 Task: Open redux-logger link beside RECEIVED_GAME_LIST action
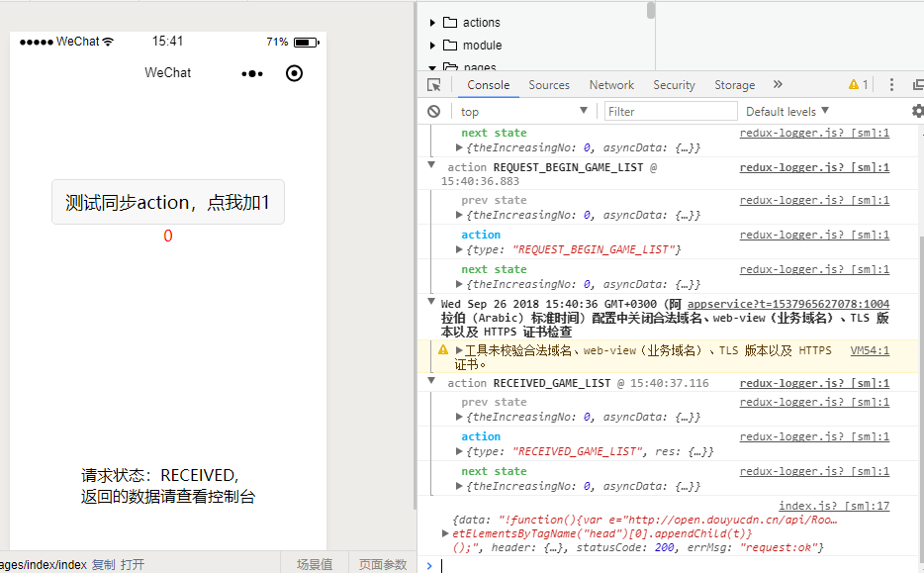coord(814,383)
